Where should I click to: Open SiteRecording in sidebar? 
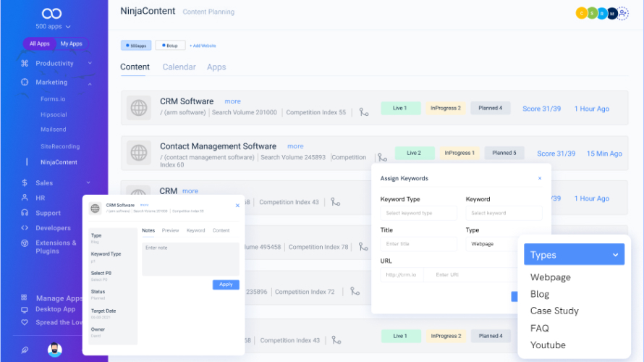60,146
